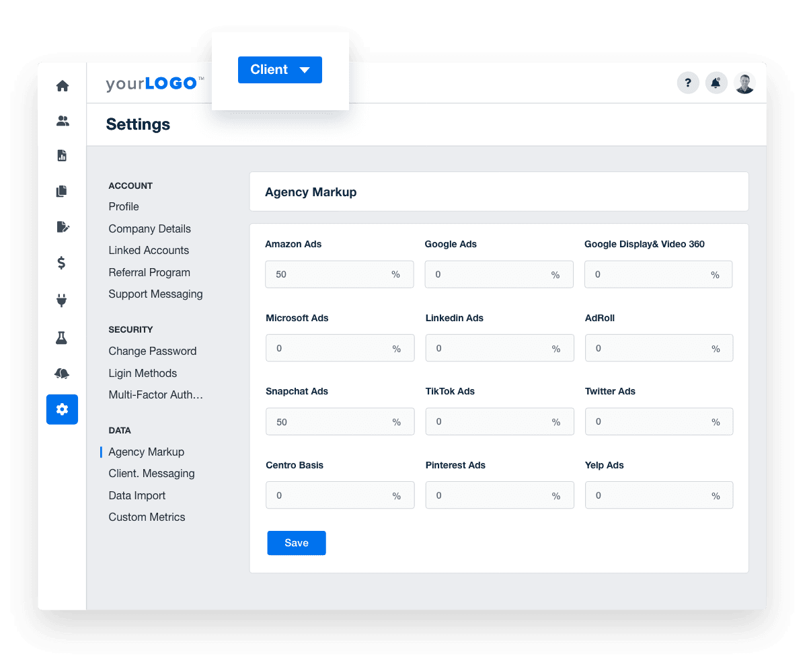This screenshot has height=672, width=807.
Task: Open the Client dropdown
Action: pyautogui.click(x=280, y=69)
